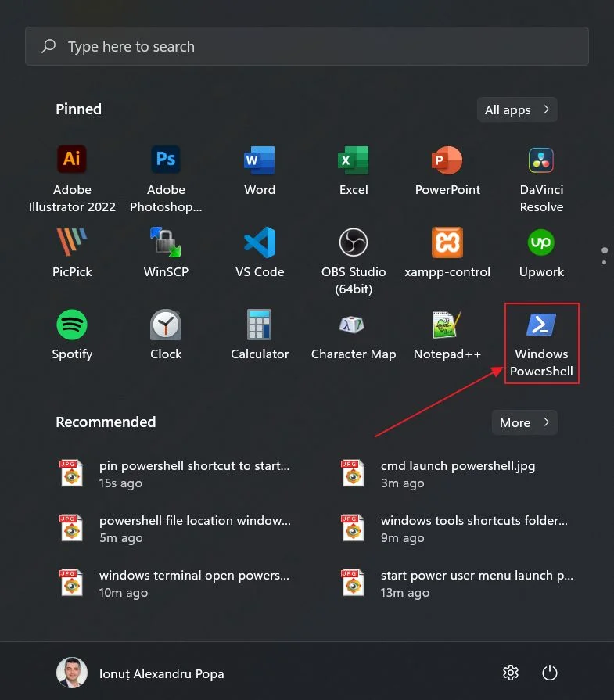
Task: Open recent file windows terminal open powers…
Action: 175,583
